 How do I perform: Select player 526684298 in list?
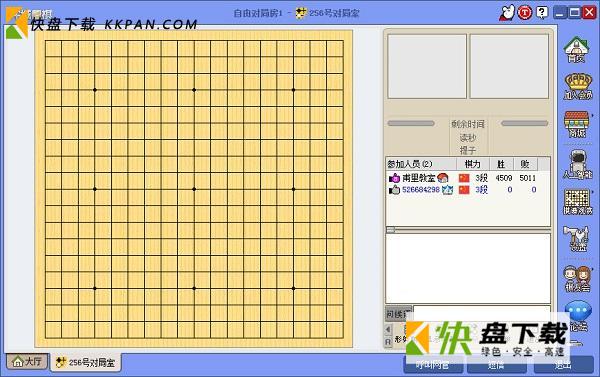pos(421,189)
